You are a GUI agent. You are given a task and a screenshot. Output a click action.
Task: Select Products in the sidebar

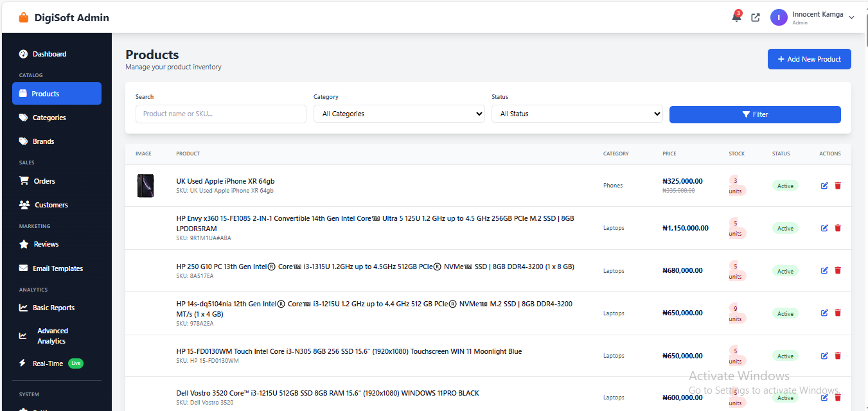pos(57,93)
